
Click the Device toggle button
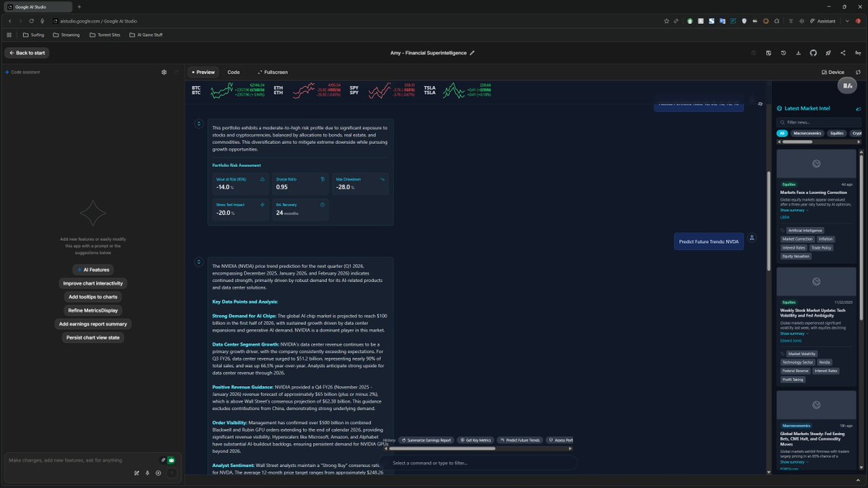pyautogui.click(x=833, y=72)
